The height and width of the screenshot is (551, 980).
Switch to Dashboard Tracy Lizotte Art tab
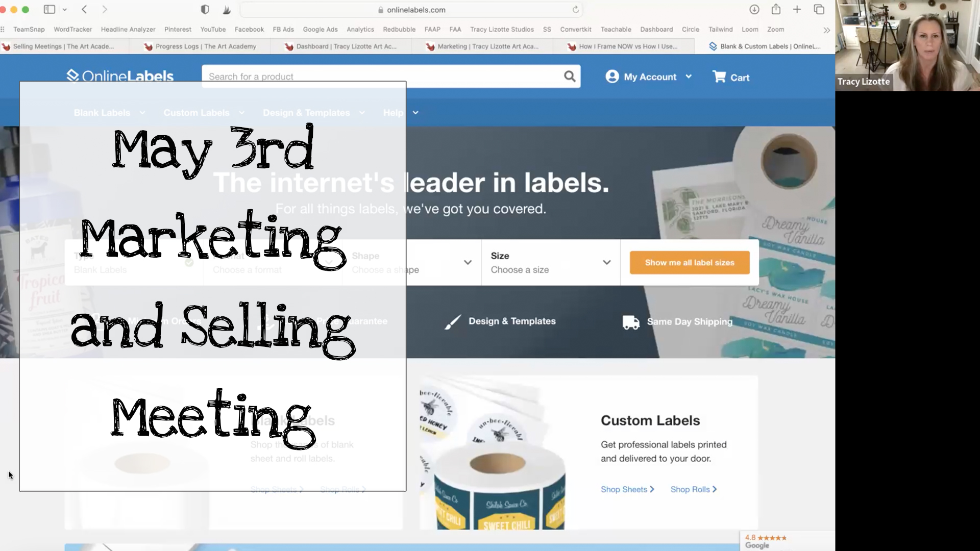point(341,46)
